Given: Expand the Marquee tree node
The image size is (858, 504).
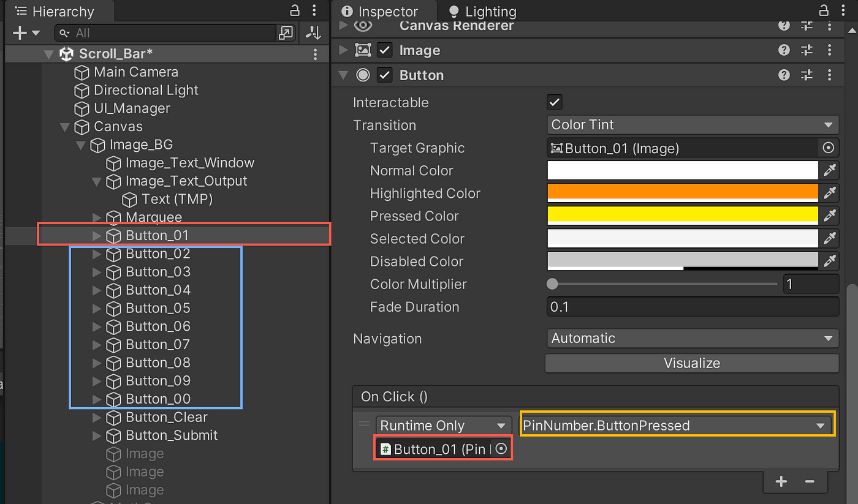Looking at the screenshot, I should (x=97, y=217).
